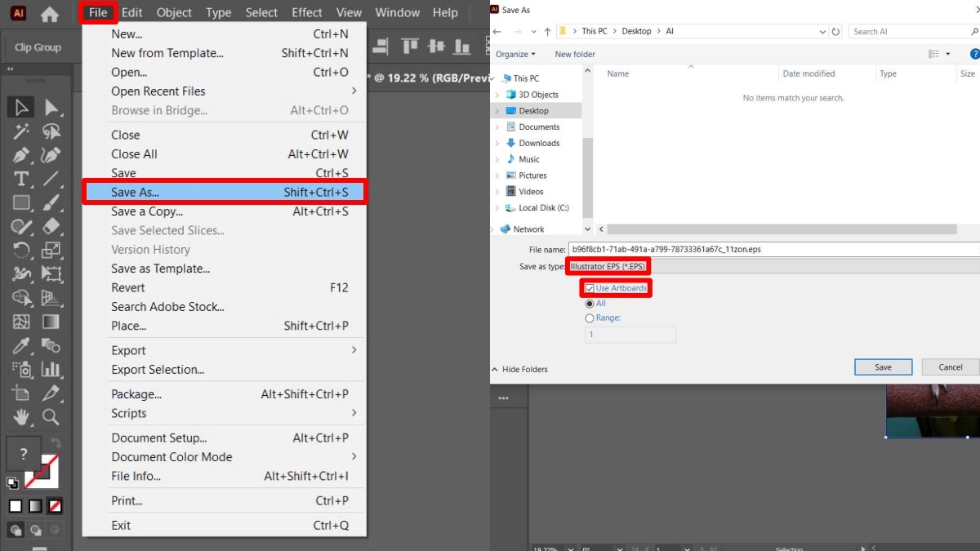The width and height of the screenshot is (980, 551).
Task: Choose the Eraser tool
Action: (x=51, y=226)
